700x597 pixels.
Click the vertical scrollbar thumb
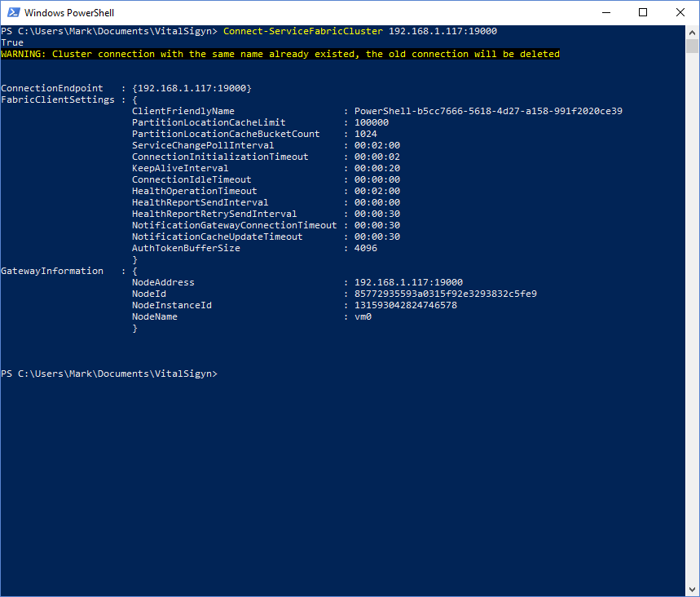(x=692, y=46)
